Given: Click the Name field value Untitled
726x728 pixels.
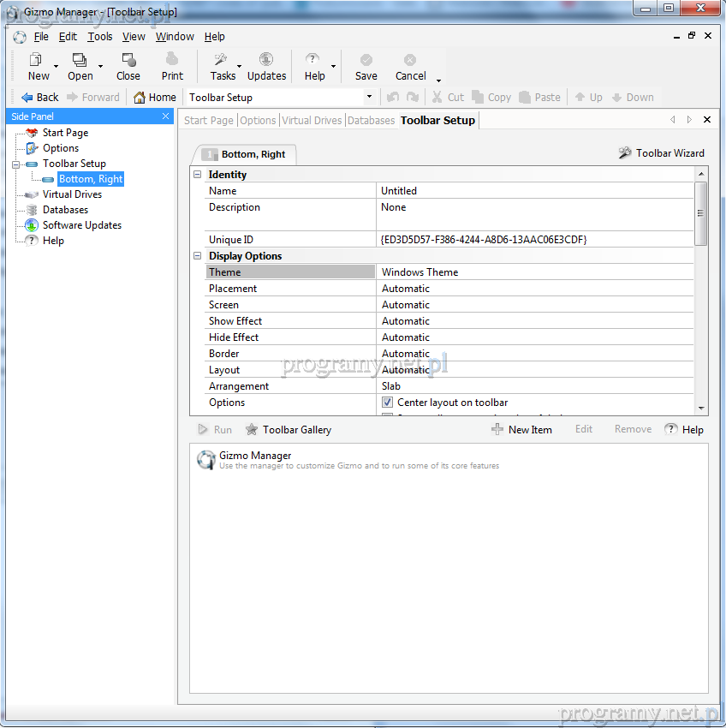Looking at the screenshot, I should point(399,191).
